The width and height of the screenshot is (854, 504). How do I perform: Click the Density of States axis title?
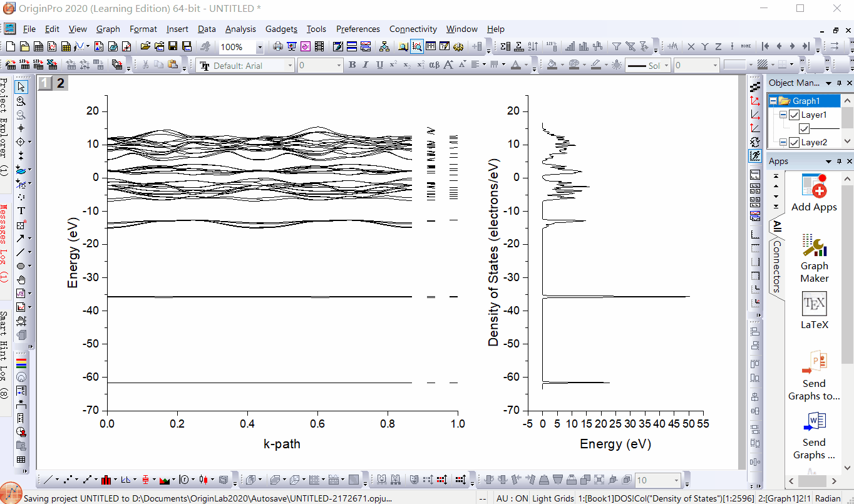(494, 252)
